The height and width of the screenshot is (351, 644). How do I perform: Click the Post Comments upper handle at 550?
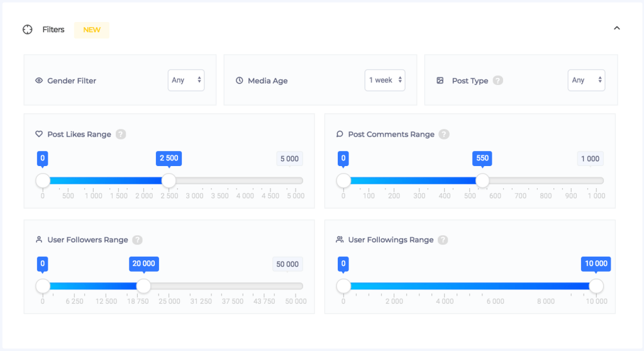(482, 181)
